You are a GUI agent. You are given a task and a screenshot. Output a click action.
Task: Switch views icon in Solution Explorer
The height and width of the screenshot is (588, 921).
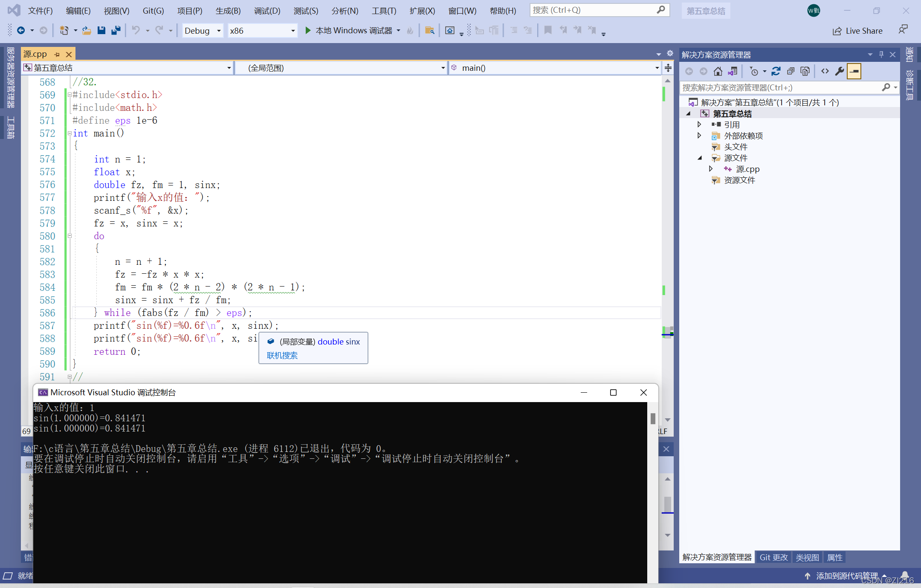pyautogui.click(x=733, y=71)
